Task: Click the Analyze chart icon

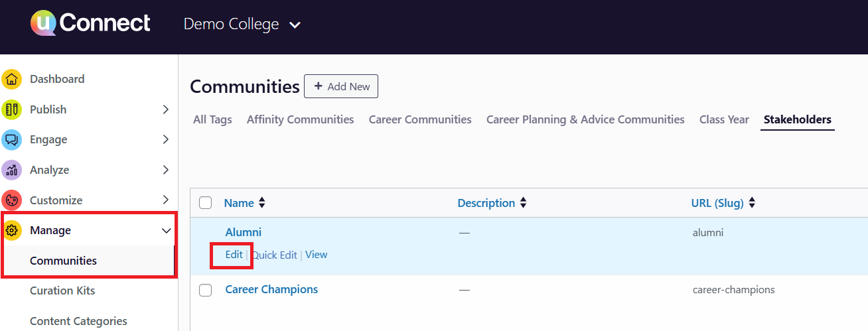Action: pos(11,170)
